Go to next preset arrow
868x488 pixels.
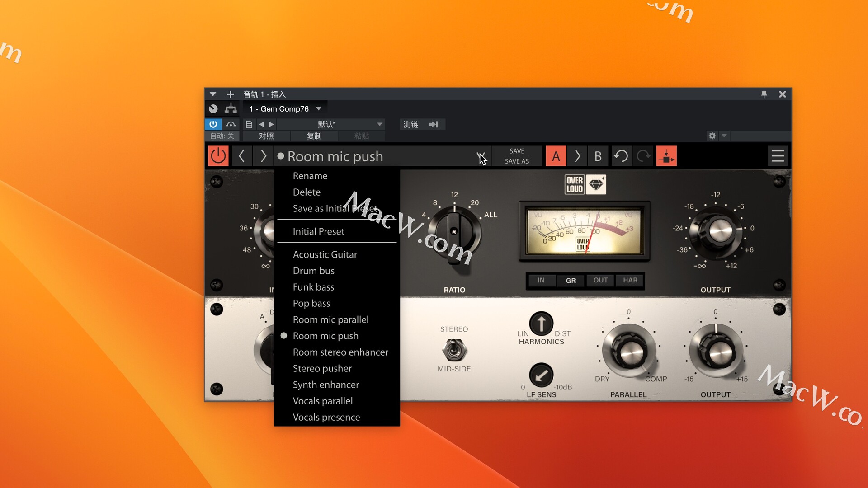263,156
